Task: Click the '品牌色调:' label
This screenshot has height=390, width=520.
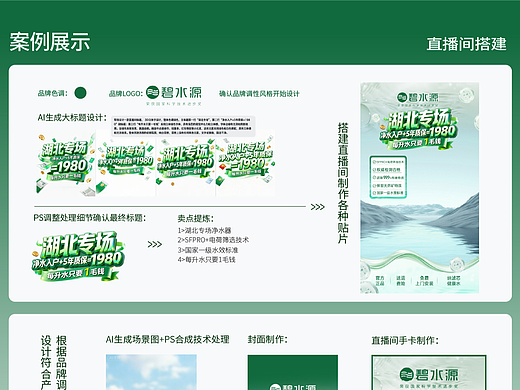Action: (x=53, y=93)
